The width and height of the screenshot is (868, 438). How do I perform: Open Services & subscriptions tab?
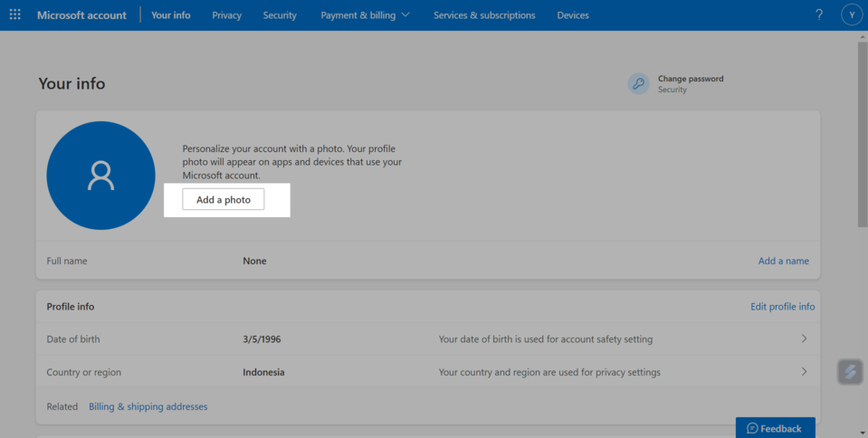tap(484, 15)
